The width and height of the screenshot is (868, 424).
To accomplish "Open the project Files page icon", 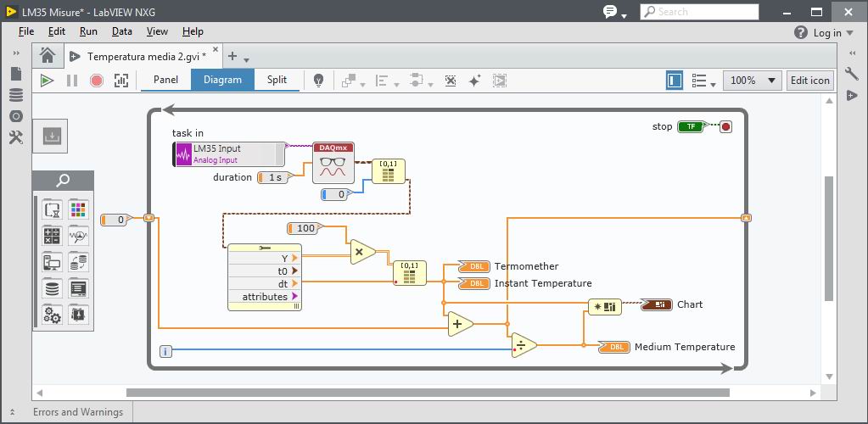I will (16, 74).
